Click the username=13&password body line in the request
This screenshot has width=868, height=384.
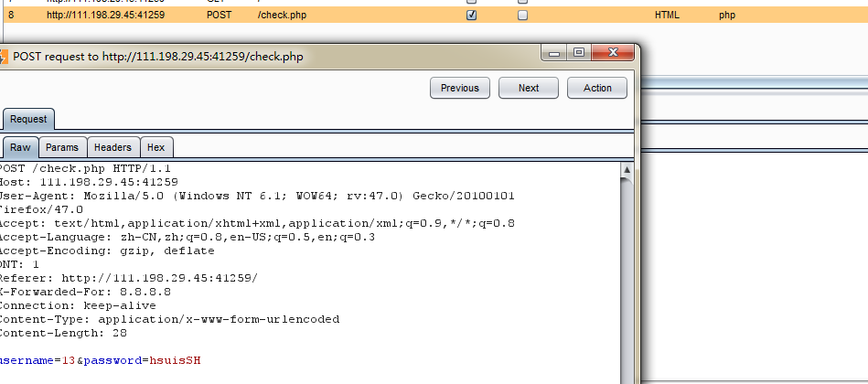tap(99, 361)
